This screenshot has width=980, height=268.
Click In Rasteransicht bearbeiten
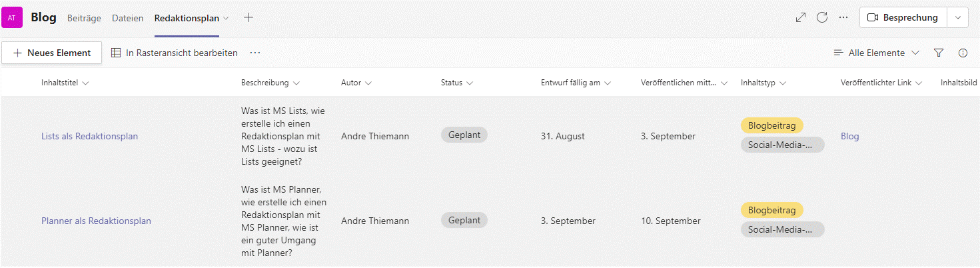pos(174,53)
